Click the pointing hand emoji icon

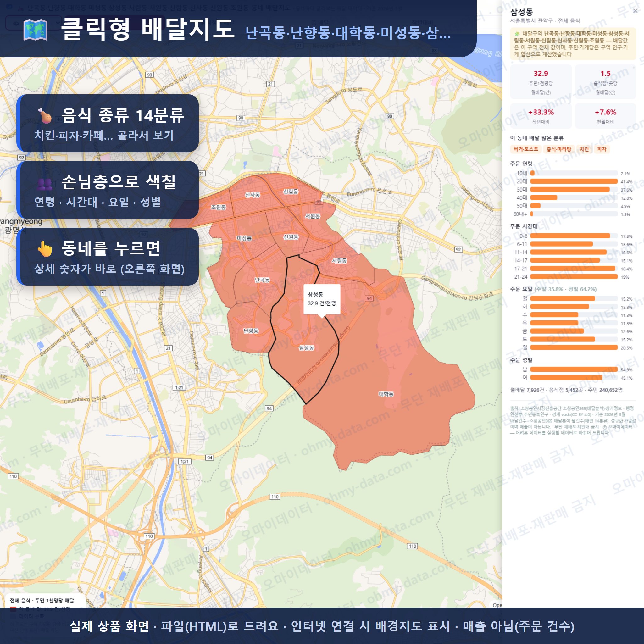(x=45, y=249)
